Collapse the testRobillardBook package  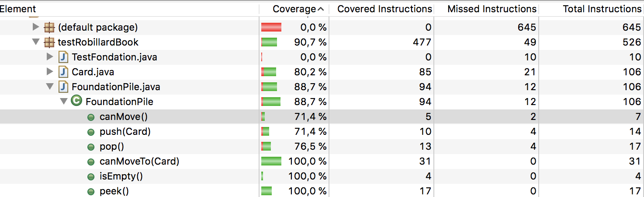click(36, 42)
